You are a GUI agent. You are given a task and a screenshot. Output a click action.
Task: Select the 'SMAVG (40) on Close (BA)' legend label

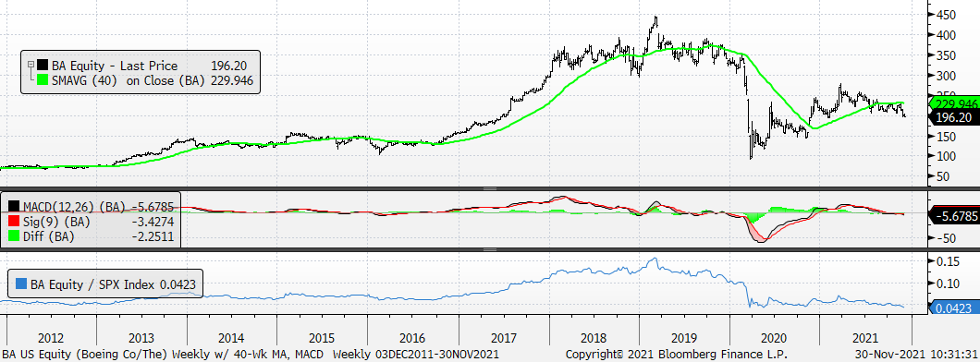click(129, 80)
